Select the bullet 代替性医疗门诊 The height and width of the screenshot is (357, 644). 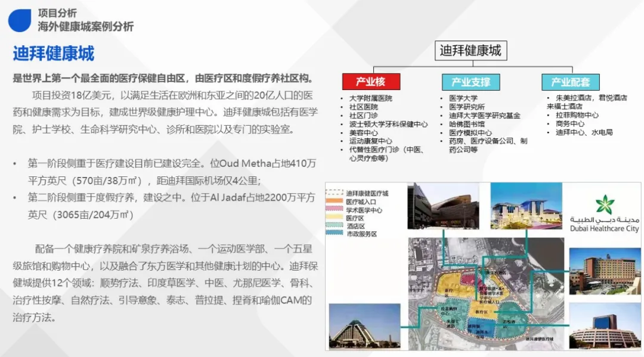click(x=386, y=154)
